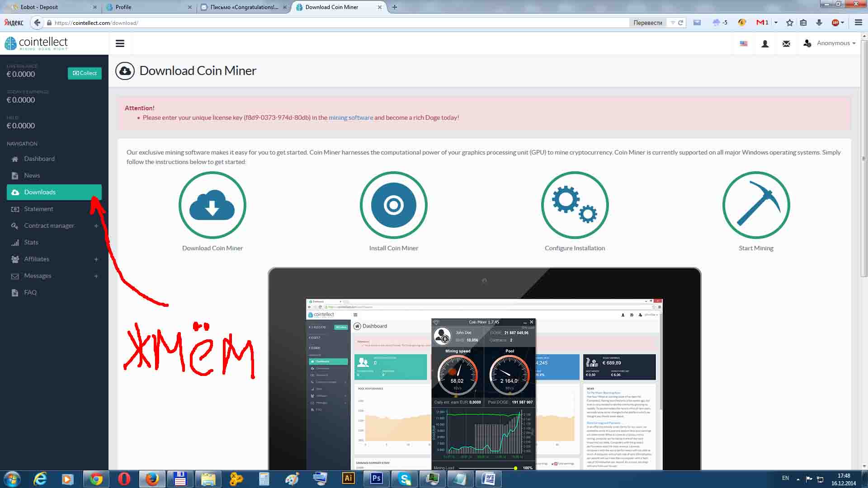
Task: Open Skype from the taskbar
Action: point(405,479)
